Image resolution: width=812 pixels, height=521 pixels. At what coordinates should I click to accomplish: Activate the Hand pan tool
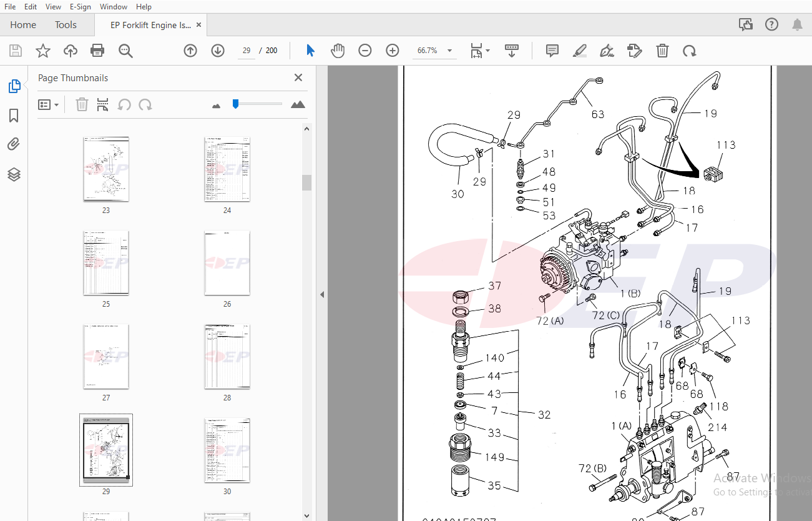click(338, 51)
